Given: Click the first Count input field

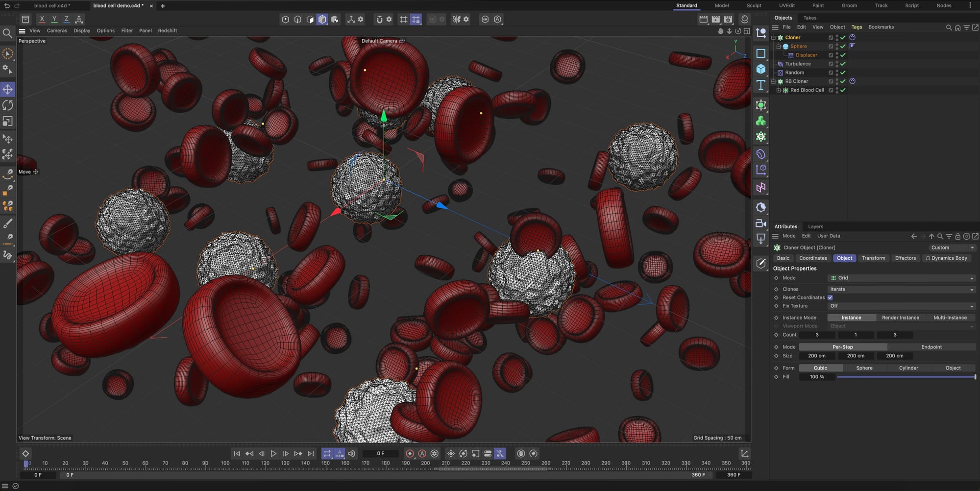Looking at the screenshot, I should [x=817, y=335].
